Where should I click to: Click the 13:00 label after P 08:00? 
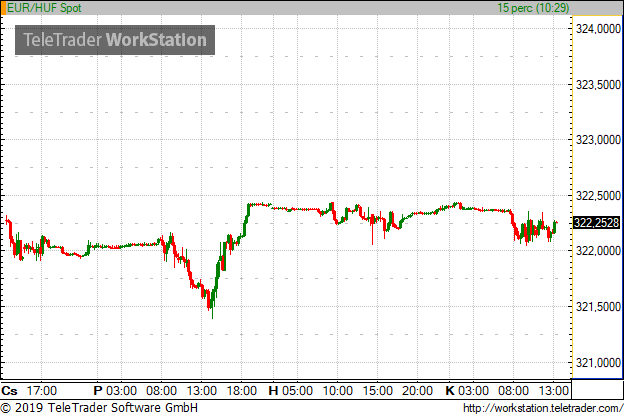tap(202, 390)
